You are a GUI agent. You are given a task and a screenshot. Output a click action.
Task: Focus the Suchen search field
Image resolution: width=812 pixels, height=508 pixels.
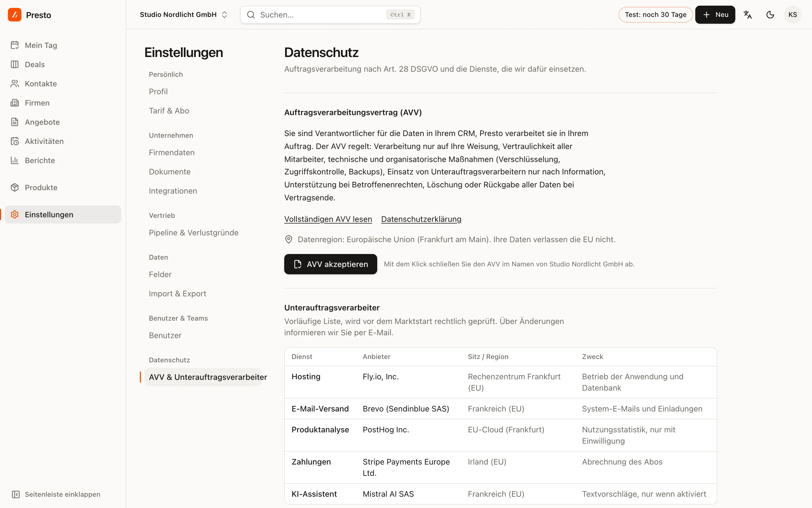330,15
